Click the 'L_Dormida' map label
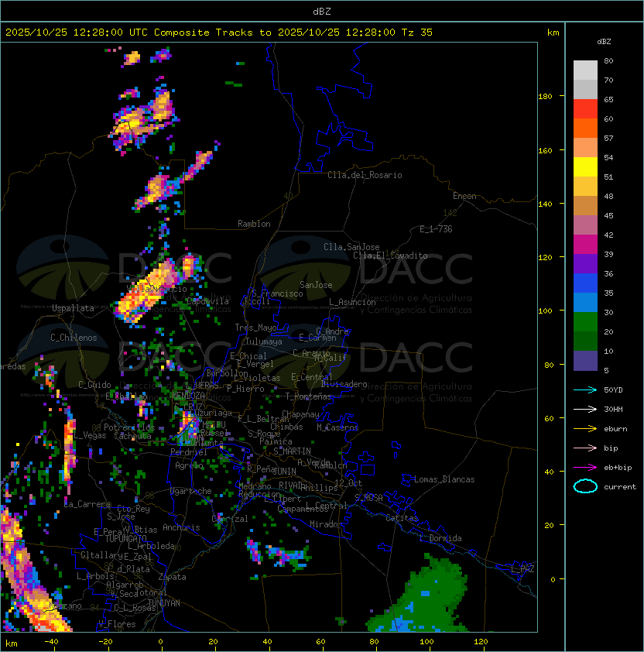This screenshot has width=644, height=652. click(440, 538)
